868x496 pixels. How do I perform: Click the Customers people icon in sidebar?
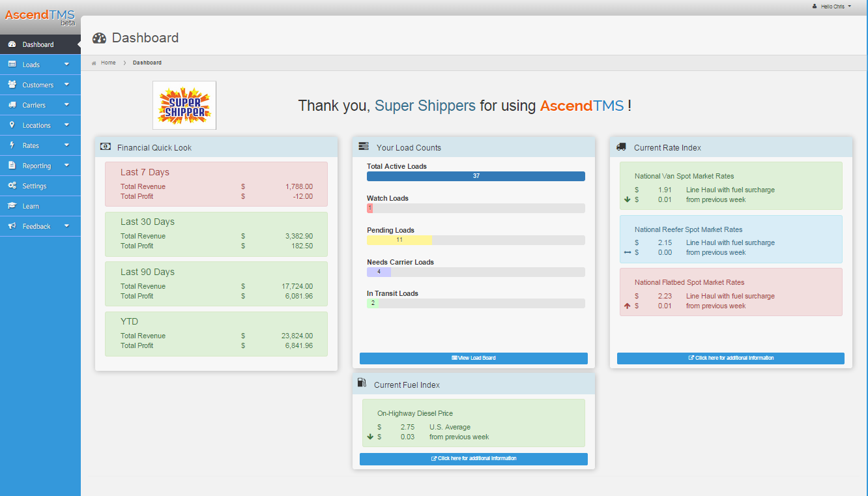coord(12,85)
